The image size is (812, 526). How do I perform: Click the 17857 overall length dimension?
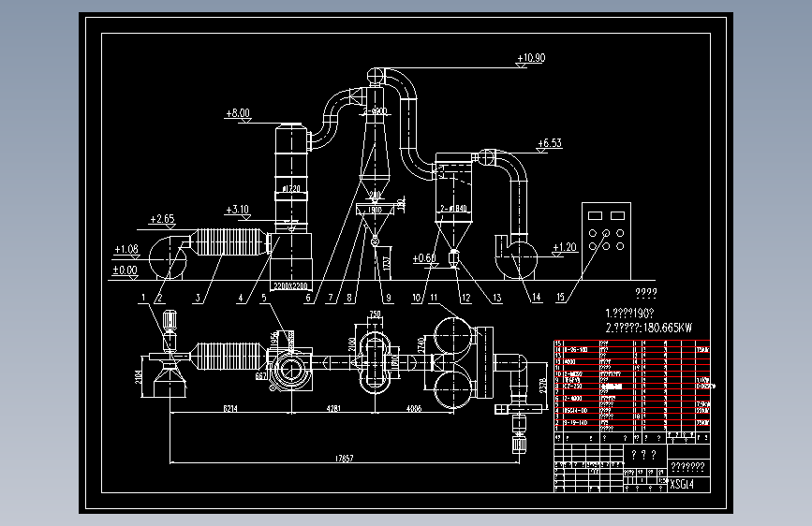344,459
